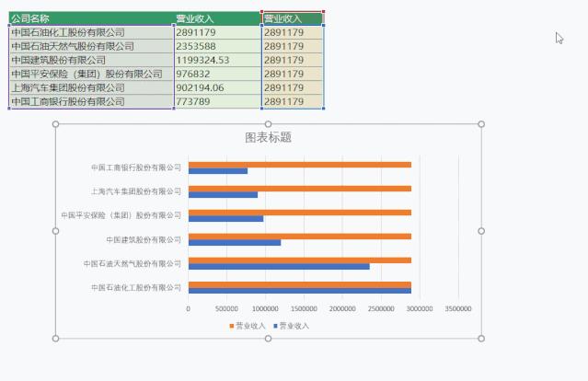The height and width of the screenshot is (381, 588).
Task: Select axis label 中国工商银行股份有限公司 in chart
Action: click(136, 167)
